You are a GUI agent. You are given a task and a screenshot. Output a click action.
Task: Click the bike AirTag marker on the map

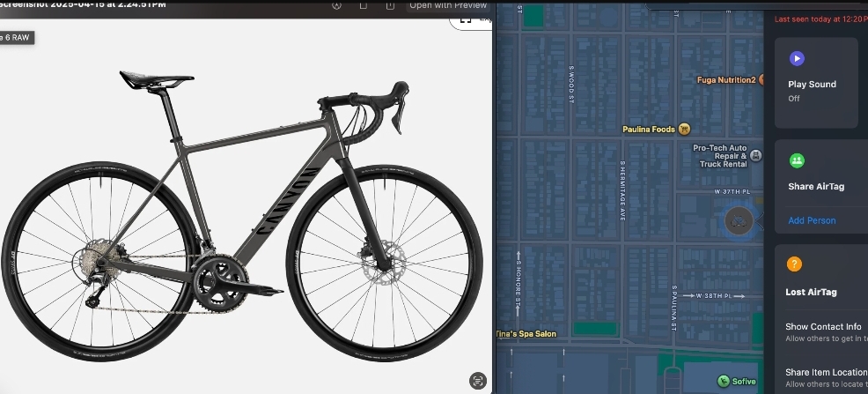[739, 221]
